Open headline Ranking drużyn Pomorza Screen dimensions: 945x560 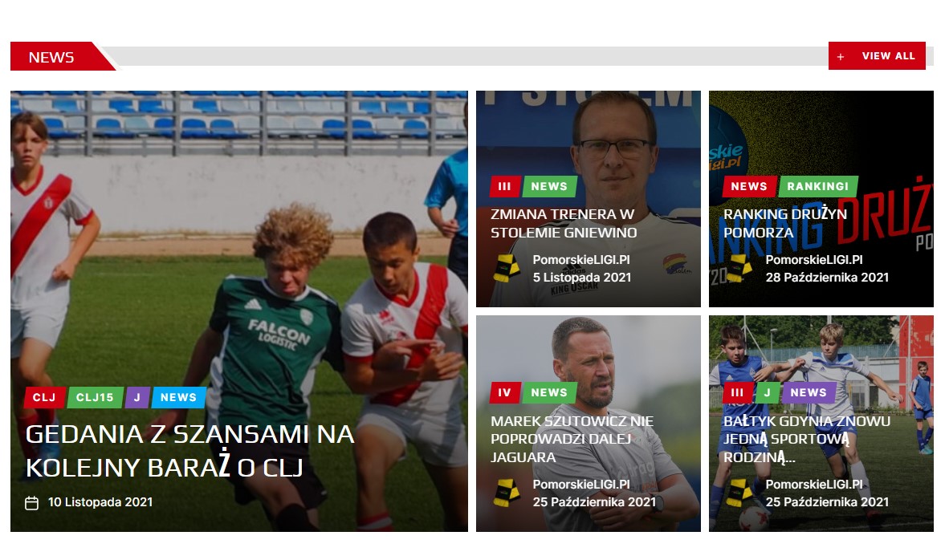click(784, 223)
